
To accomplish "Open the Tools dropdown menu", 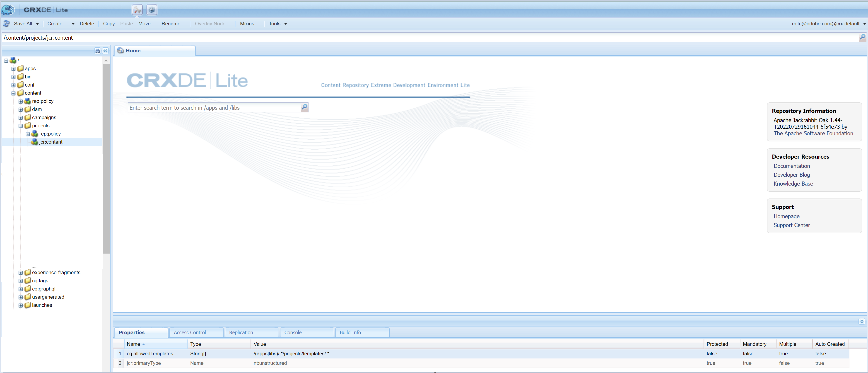I will coord(277,24).
